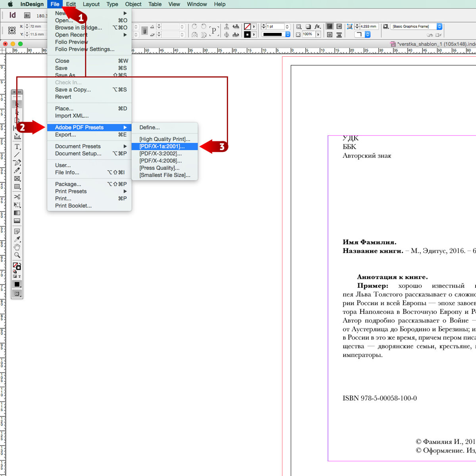This screenshot has height=476, width=476.
Task: Open the opacity 100% slider arrow
Action: 318,35
